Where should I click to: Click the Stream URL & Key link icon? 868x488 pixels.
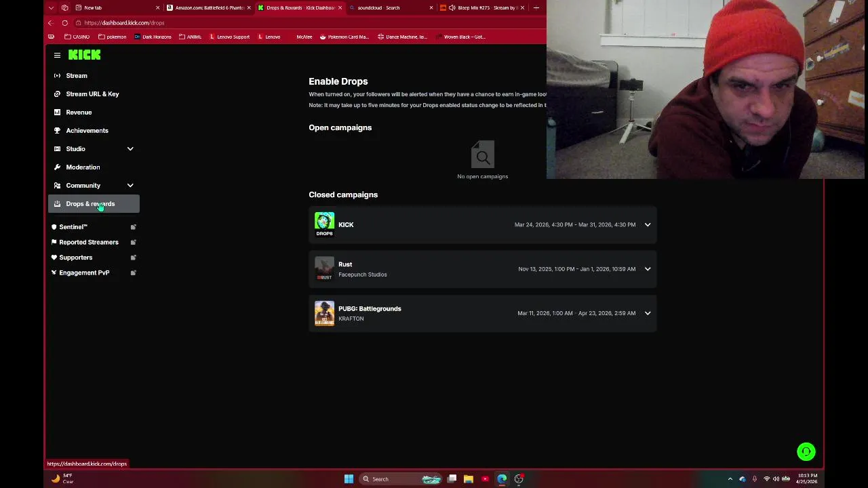[57, 94]
